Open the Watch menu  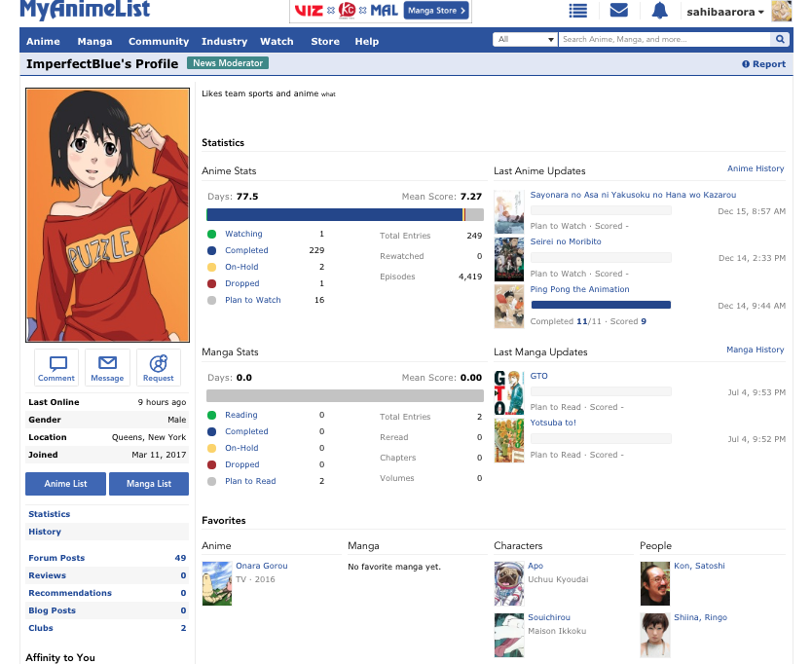click(x=277, y=42)
